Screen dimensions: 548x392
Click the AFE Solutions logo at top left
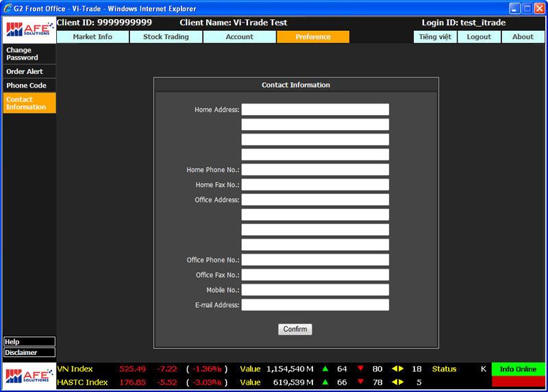pos(29,29)
